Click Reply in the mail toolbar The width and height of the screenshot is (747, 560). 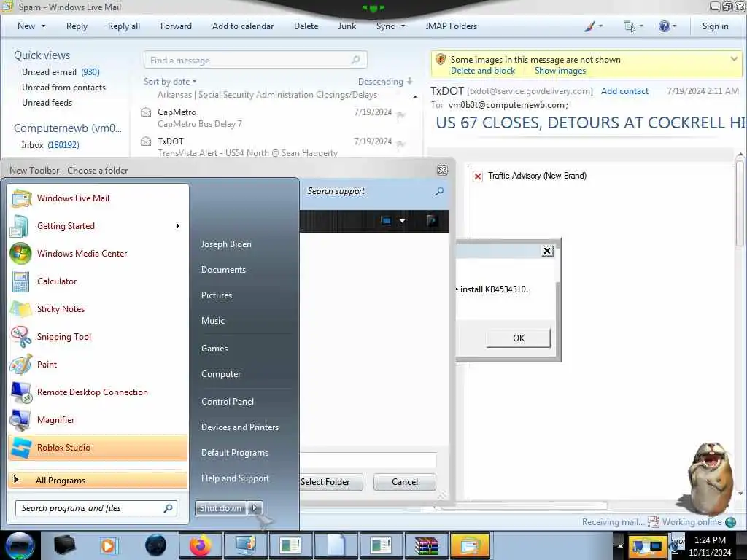(x=77, y=26)
